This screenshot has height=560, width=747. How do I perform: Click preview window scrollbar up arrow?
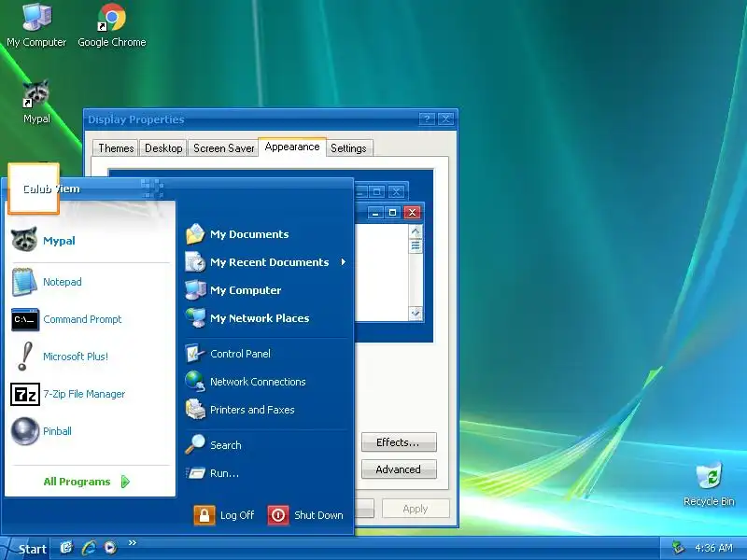pos(416,231)
